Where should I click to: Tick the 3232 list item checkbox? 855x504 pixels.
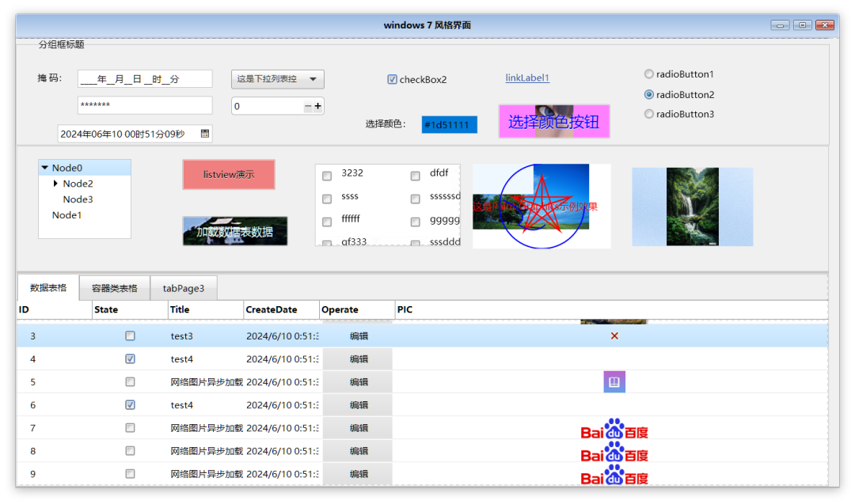point(327,176)
